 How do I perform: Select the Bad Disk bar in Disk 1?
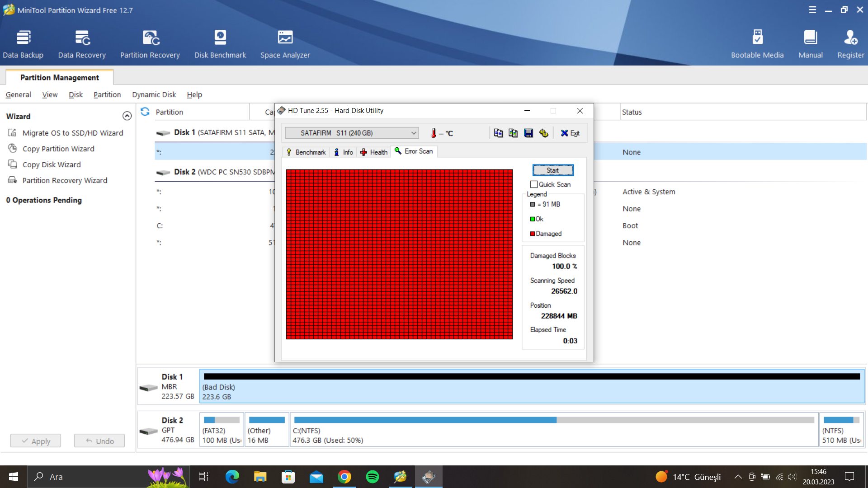coord(532,386)
